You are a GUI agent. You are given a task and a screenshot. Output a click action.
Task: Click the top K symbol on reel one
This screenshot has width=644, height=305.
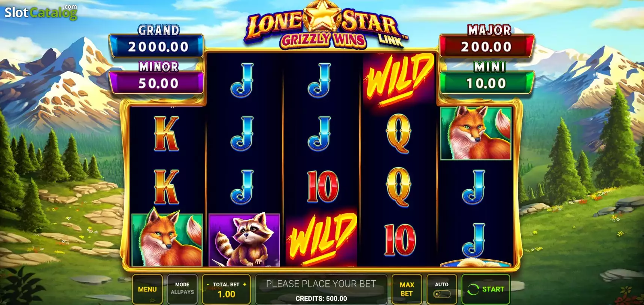pyautogui.click(x=167, y=134)
